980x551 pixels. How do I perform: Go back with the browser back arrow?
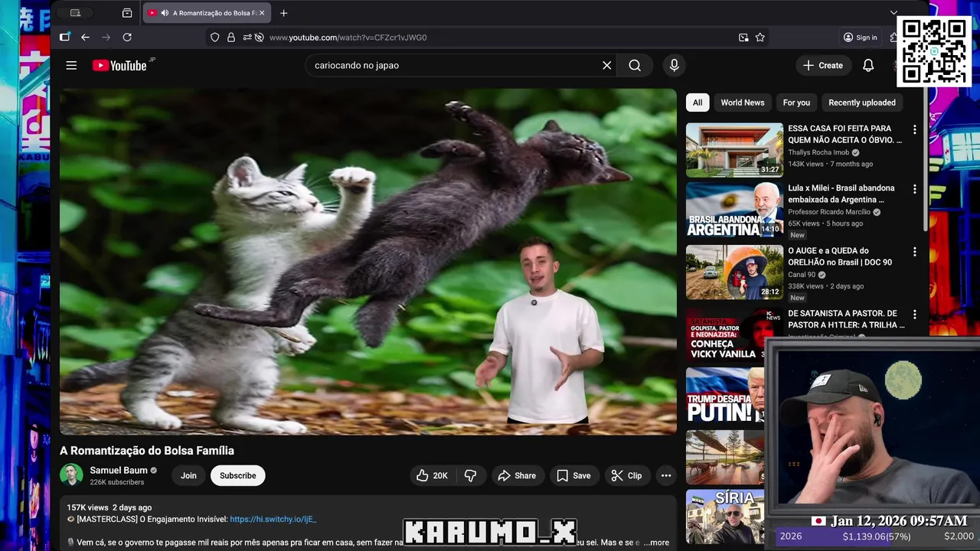pos(85,37)
